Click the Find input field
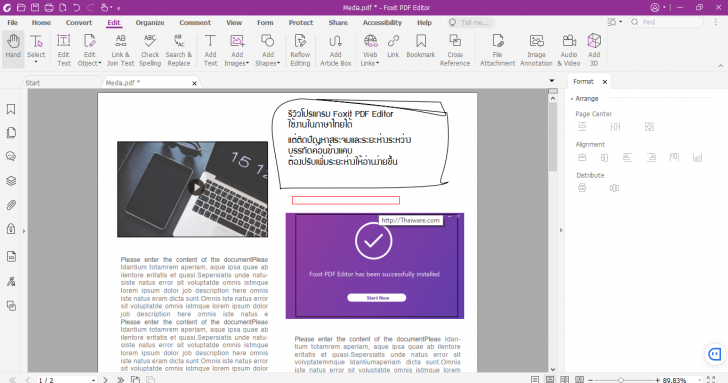The height and width of the screenshot is (383, 728). pyautogui.click(x=666, y=22)
